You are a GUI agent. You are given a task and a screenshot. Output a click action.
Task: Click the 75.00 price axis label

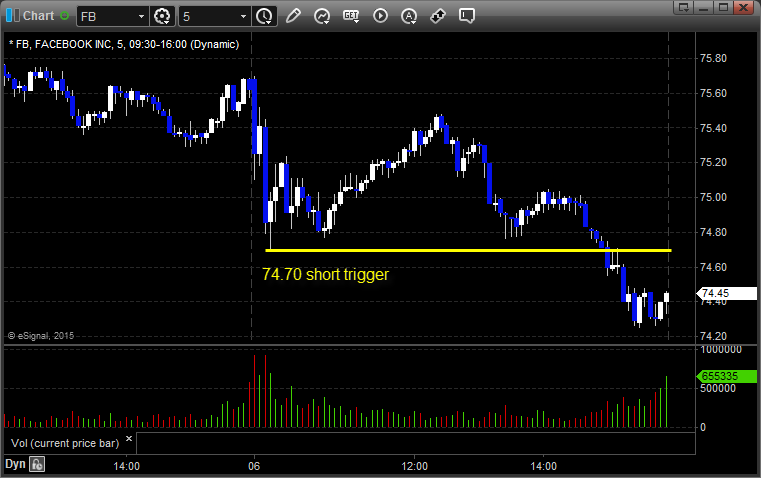713,197
